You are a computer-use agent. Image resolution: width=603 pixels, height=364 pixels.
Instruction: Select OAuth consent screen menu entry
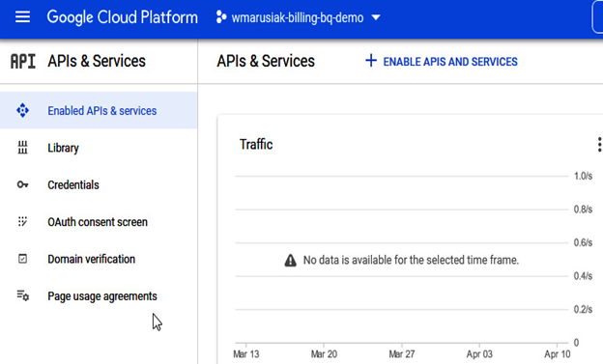(99, 222)
